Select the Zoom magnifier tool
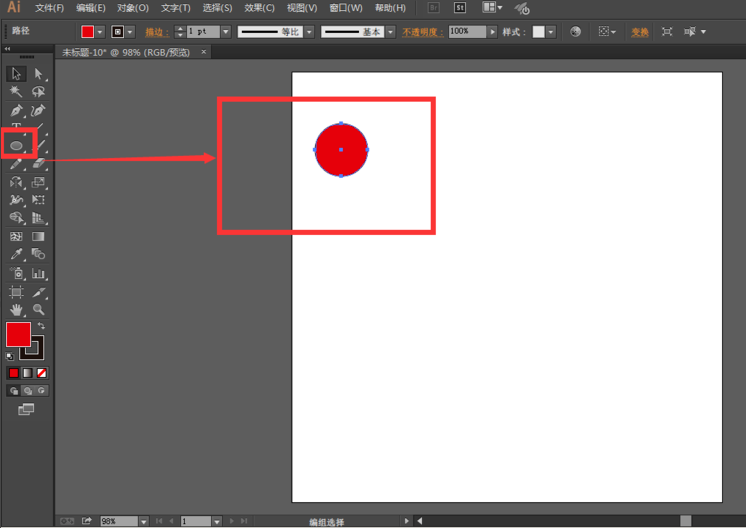The width and height of the screenshot is (746, 528). [x=38, y=310]
